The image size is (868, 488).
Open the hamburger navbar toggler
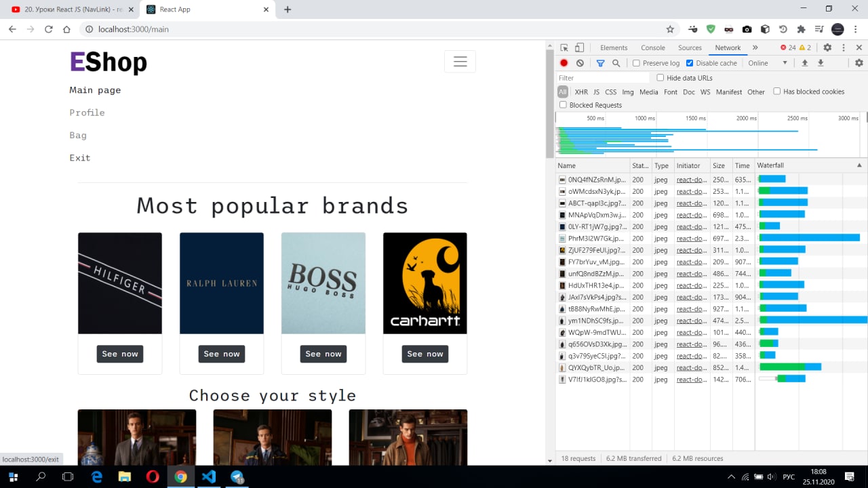460,62
